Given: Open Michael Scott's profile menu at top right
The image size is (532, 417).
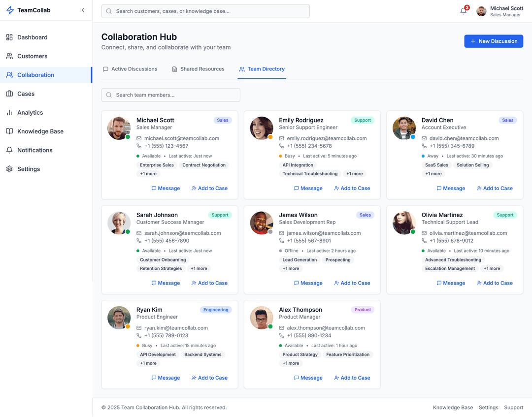Looking at the screenshot, I should click(500, 11).
